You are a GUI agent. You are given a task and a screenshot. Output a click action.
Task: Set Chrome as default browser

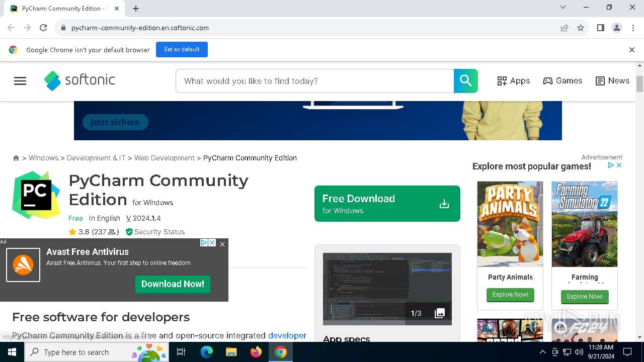click(182, 49)
